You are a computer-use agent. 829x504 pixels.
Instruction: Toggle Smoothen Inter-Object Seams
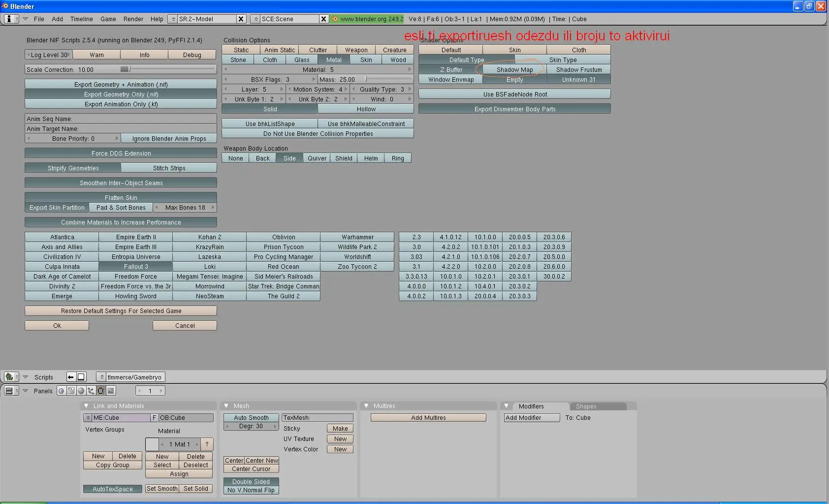point(121,183)
